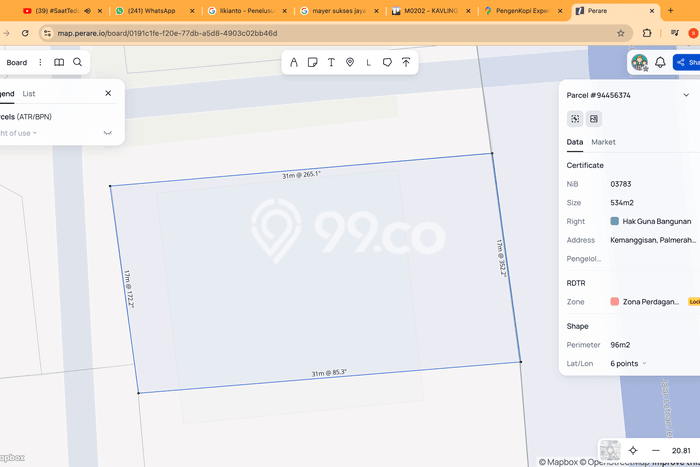Click the zoom-to-parcel selection icon
This screenshot has width=700, height=467.
coord(575,119)
